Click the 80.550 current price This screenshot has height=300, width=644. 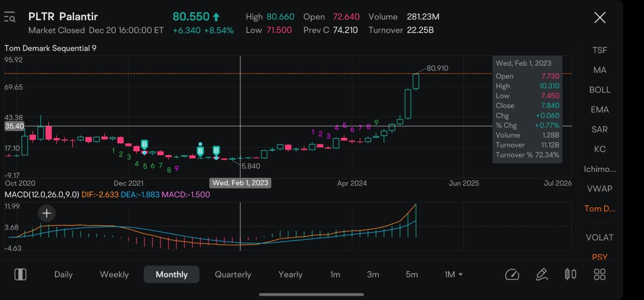[191, 16]
